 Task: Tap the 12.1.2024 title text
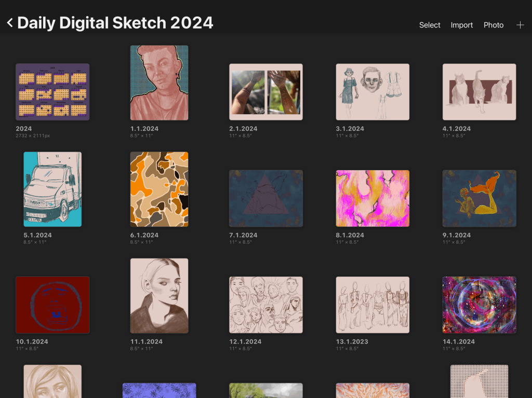click(245, 341)
